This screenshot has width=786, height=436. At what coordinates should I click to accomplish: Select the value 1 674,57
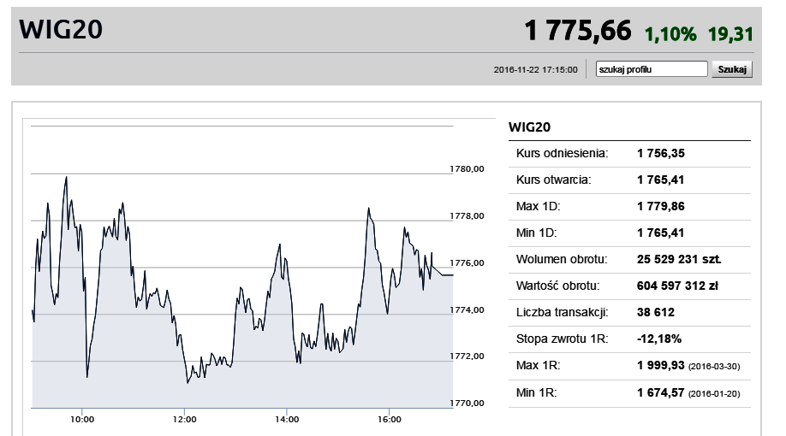pyautogui.click(x=661, y=392)
